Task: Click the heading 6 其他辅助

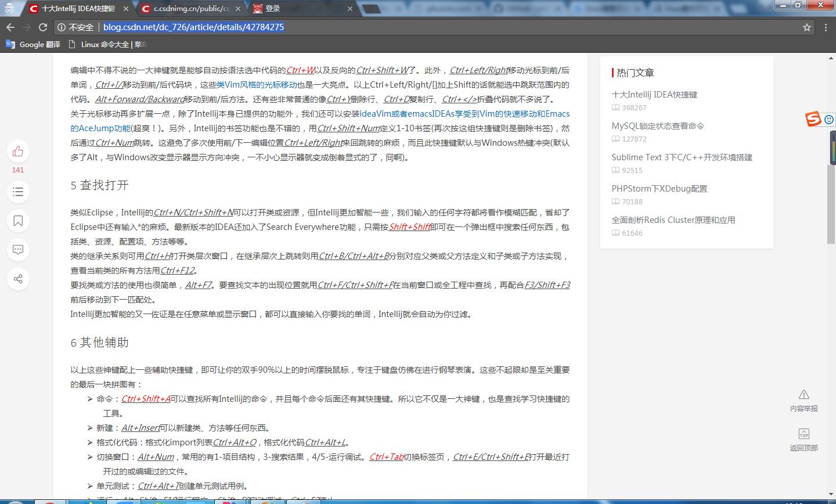Action: pos(99,343)
